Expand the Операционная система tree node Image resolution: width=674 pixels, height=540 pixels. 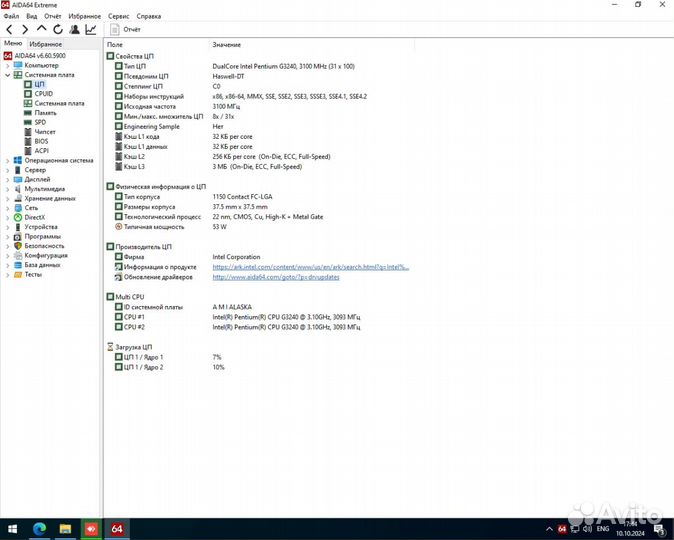pyautogui.click(x=8, y=160)
